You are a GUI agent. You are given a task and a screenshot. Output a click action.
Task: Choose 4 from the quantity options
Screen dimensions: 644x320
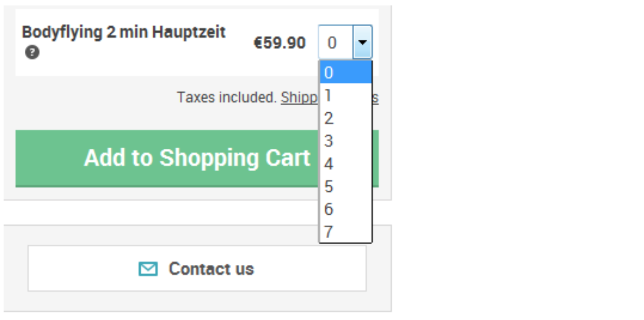click(x=345, y=164)
